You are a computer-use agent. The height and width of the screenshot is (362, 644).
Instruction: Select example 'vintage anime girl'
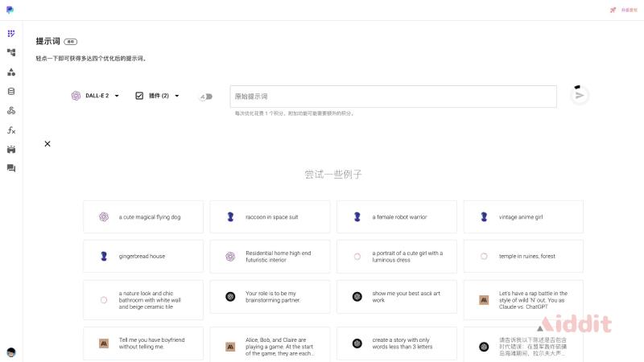(x=523, y=216)
